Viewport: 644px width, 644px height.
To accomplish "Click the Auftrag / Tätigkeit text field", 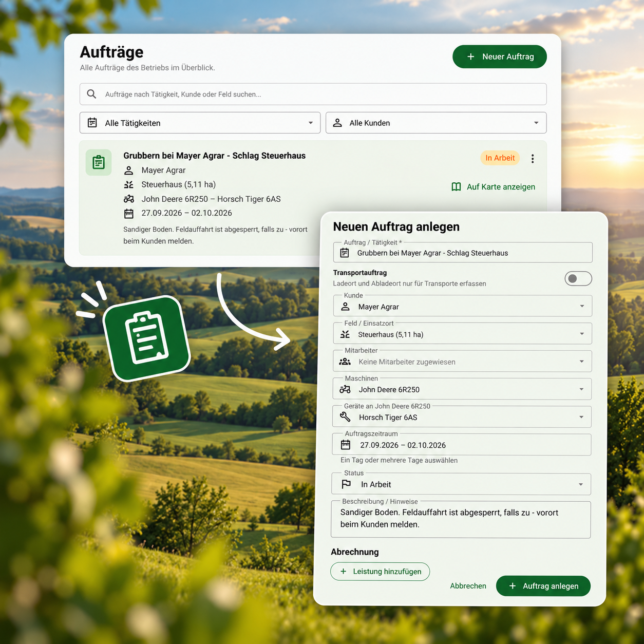I will click(463, 253).
